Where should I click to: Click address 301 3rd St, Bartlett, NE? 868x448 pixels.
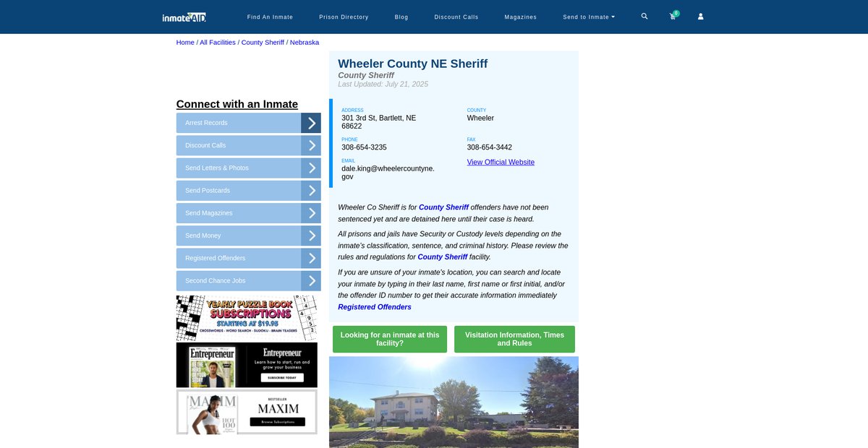pos(379,122)
